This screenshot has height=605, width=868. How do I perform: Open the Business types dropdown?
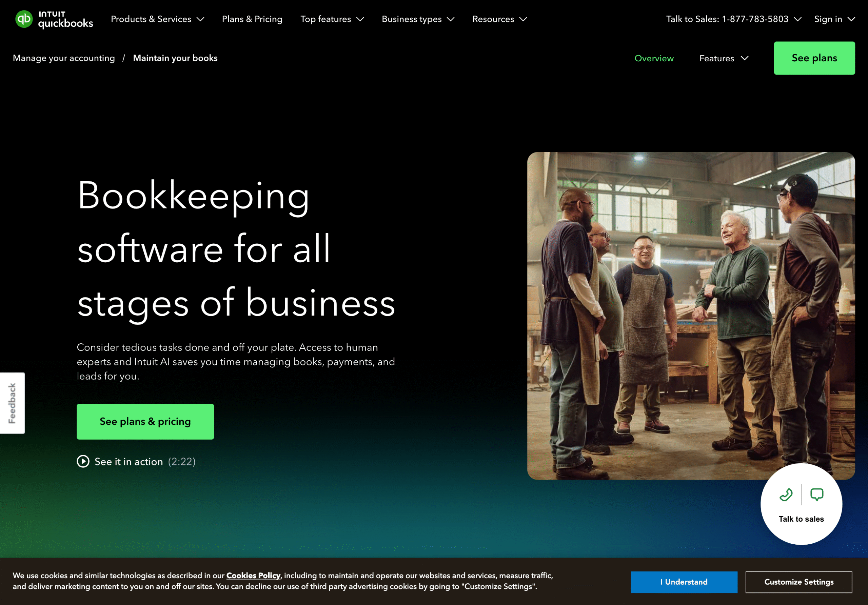(x=418, y=19)
